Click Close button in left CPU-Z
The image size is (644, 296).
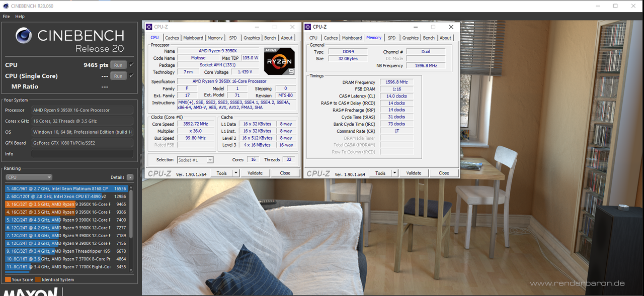click(x=285, y=173)
